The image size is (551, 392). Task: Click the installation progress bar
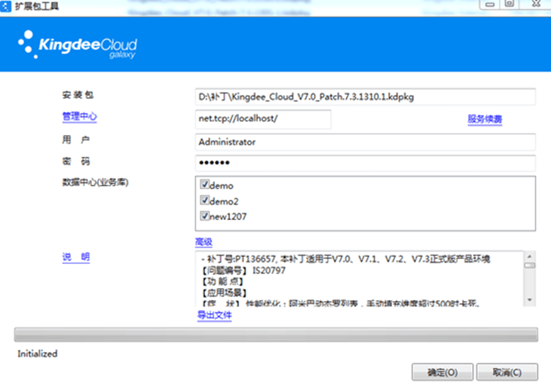(x=276, y=335)
